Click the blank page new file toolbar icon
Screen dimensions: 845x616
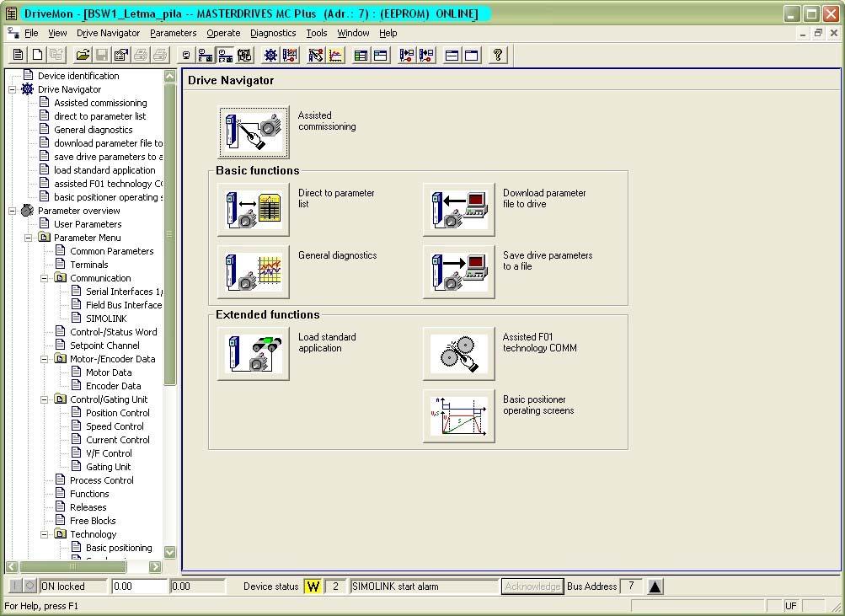coord(37,55)
